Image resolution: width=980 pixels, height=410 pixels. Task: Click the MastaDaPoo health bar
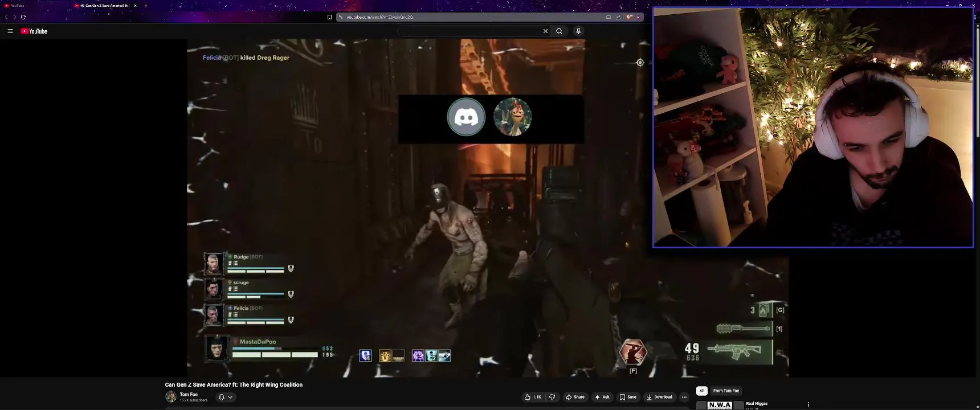275,354
